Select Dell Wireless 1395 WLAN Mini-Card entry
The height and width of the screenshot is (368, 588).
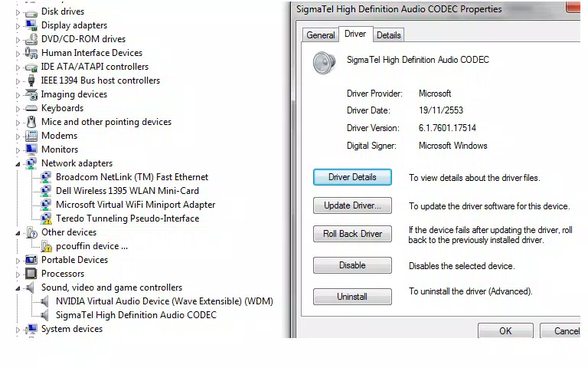pyautogui.click(x=127, y=191)
